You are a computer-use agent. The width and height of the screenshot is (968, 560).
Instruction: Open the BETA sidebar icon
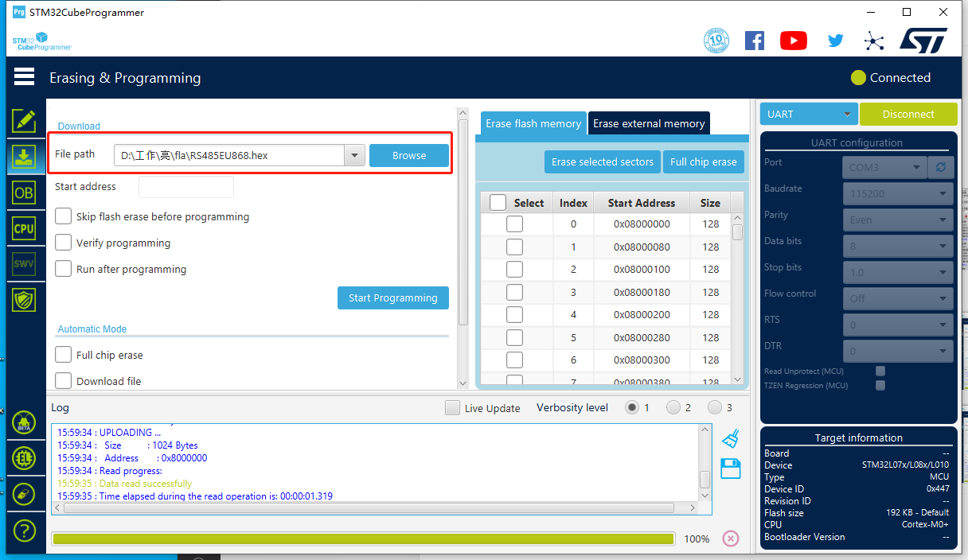point(24,422)
